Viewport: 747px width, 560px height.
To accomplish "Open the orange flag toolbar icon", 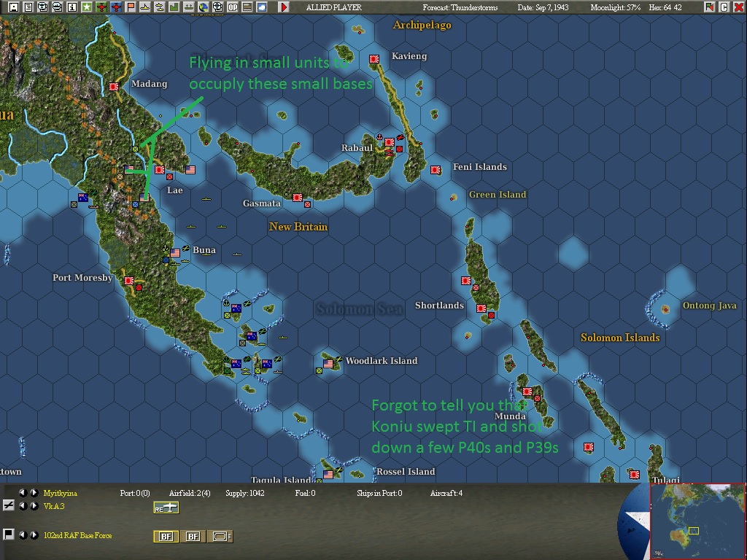I will [130, 7].
